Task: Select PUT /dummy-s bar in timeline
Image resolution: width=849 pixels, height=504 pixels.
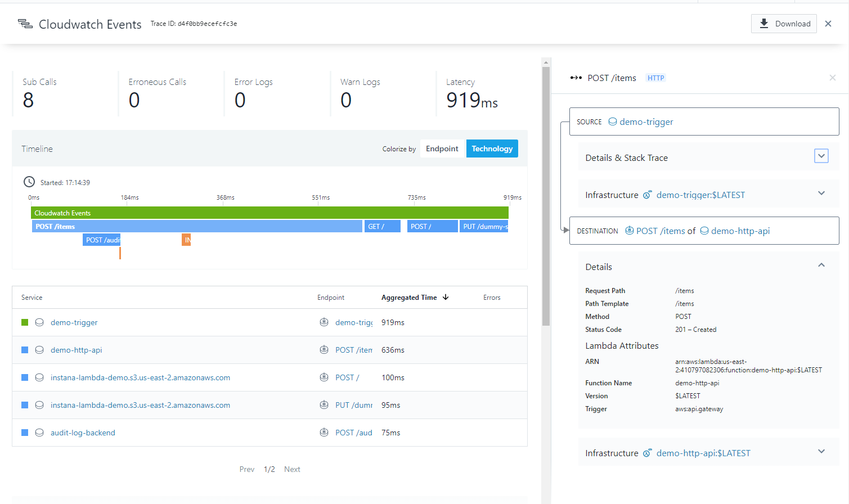Action: pyautogui.click(x=484, y=226)
